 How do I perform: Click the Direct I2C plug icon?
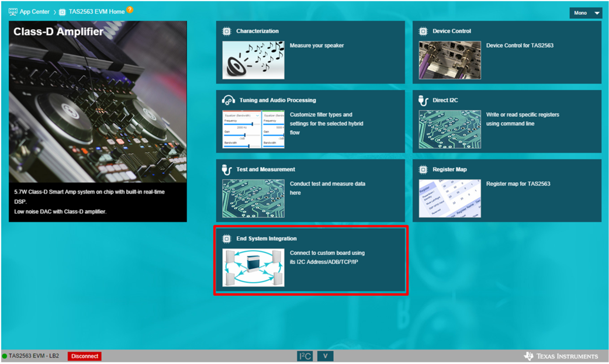[423, 100]
